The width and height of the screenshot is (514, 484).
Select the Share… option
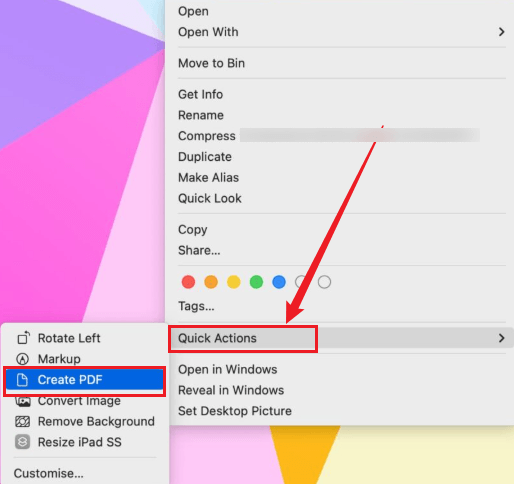coord(199,250)
